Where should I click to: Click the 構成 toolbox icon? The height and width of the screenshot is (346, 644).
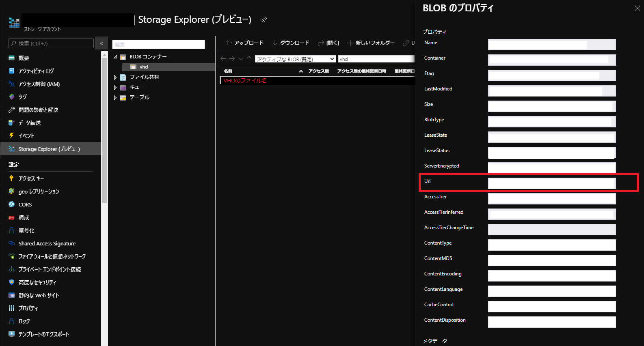(x=11, y=217)
